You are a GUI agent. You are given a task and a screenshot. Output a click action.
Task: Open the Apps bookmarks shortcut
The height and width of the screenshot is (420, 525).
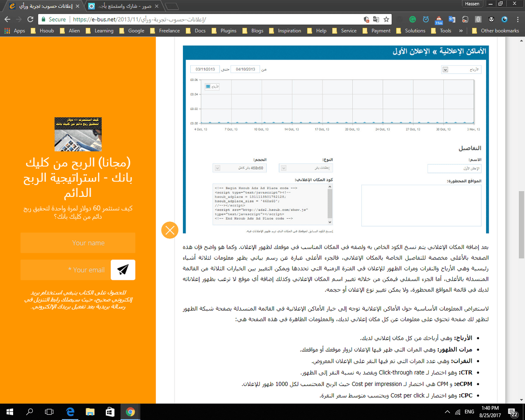tap(14, 31)
